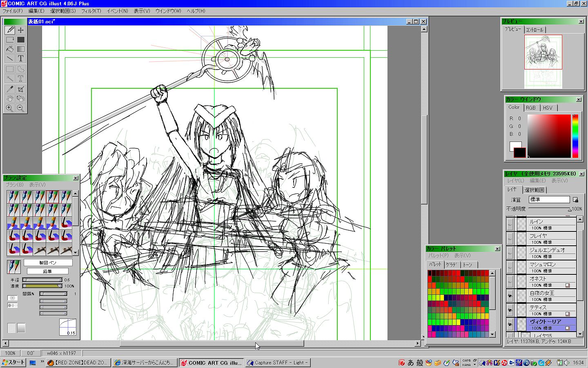Open the レイヤ(L) menu in Layers panel
The height and width of the screenshot is (368, 588).
tap(516, 180)
